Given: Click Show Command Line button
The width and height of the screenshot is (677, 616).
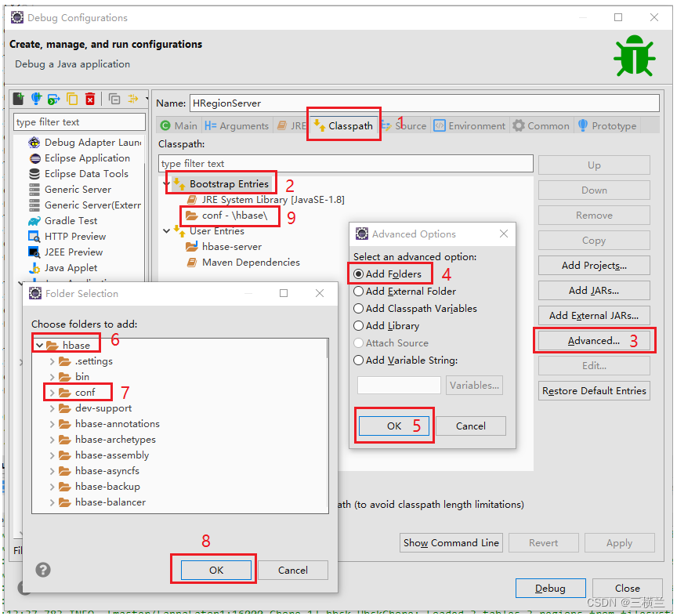Looking at the screenshot, I should coord(451,542).
